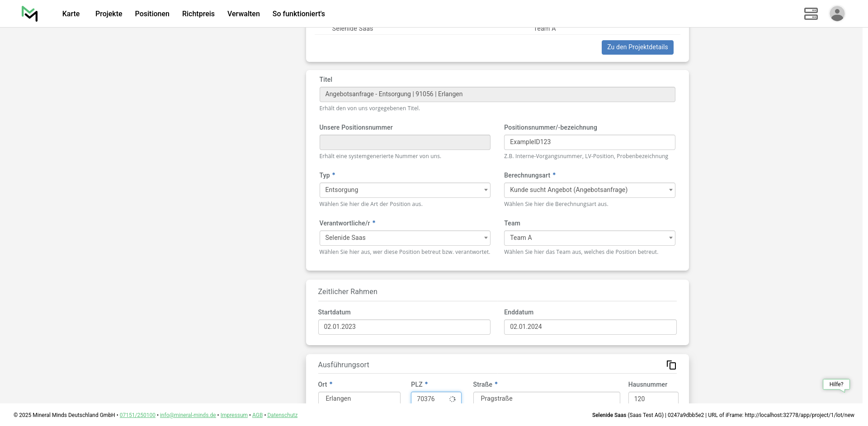Viewport: 868px width, 426px height.
Task: Click the copy icon beside Ausführungsort
Action: (x=671, y=365)
